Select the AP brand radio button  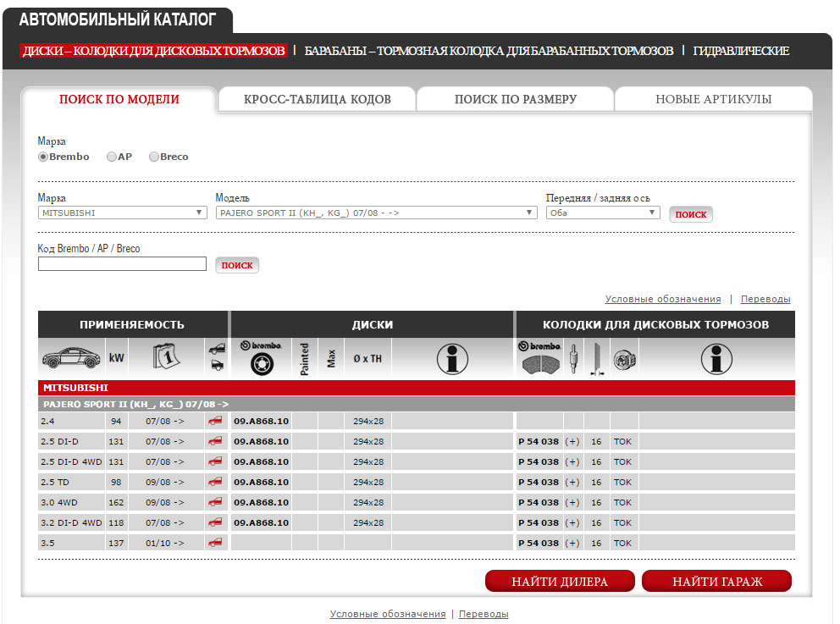click(112, 157)
